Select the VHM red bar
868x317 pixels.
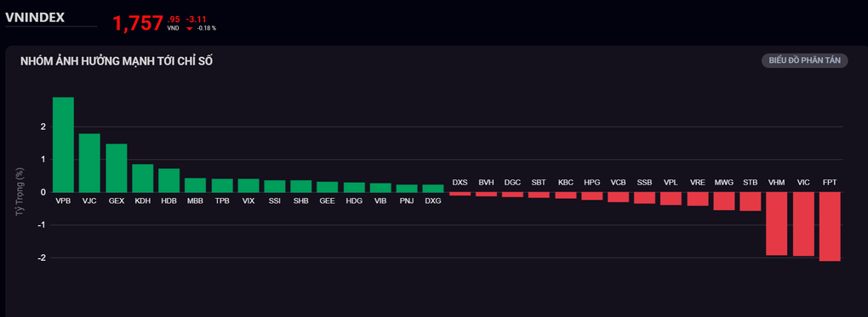pos(777,224)
